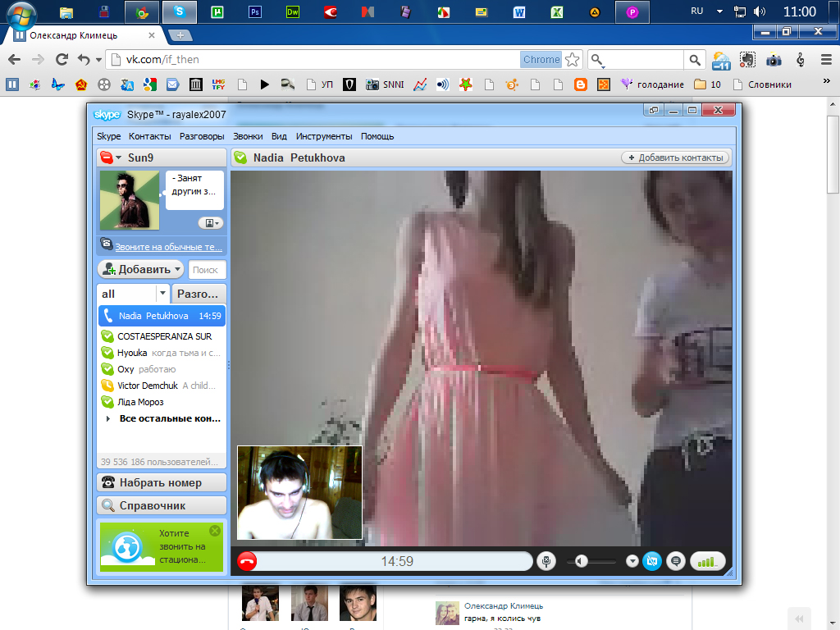This screenshot has width=840, height=630.
Task: Hang up call with red end-call button
Action: click(x=247, y=561)
